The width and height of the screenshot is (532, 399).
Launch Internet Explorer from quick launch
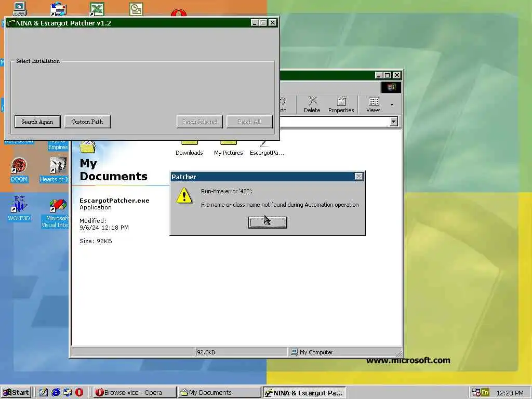[x=56, y=393]
